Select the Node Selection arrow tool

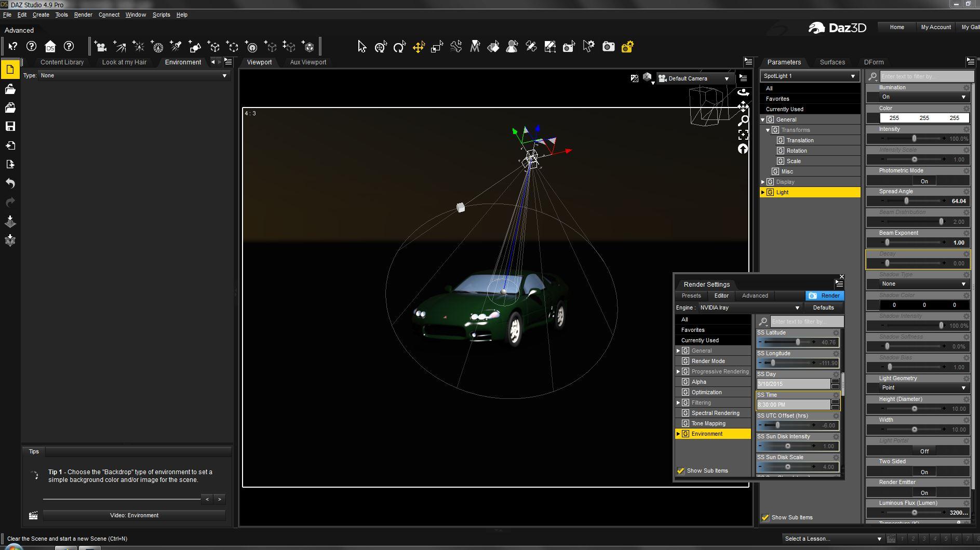click(x=362, y=47)
